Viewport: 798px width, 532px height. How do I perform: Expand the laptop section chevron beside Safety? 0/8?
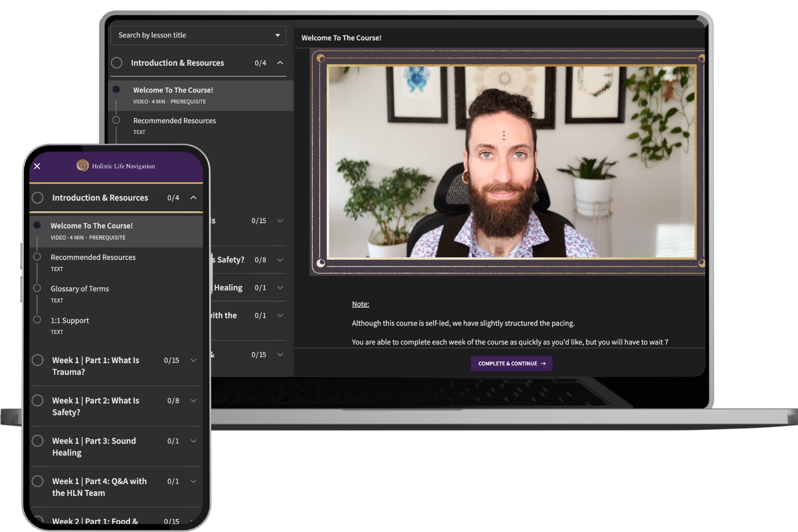point(280,260)
